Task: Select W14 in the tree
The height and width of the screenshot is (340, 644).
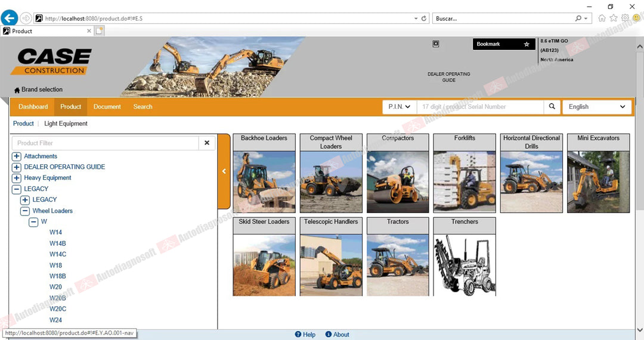Action: (55, 232)
